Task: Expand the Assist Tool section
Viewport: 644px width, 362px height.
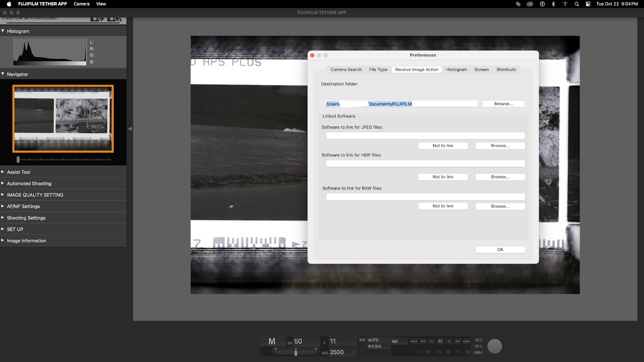Action: pos(3,172)
